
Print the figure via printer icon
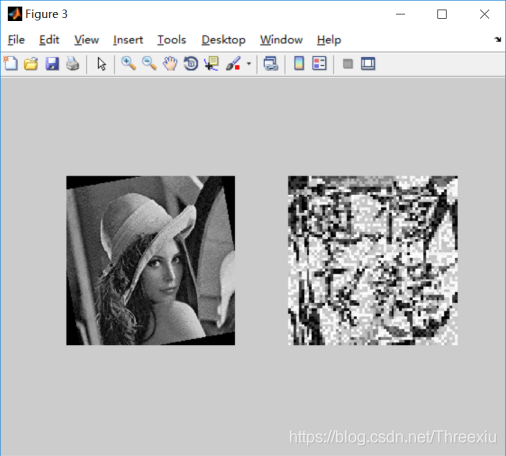[73, 63]
